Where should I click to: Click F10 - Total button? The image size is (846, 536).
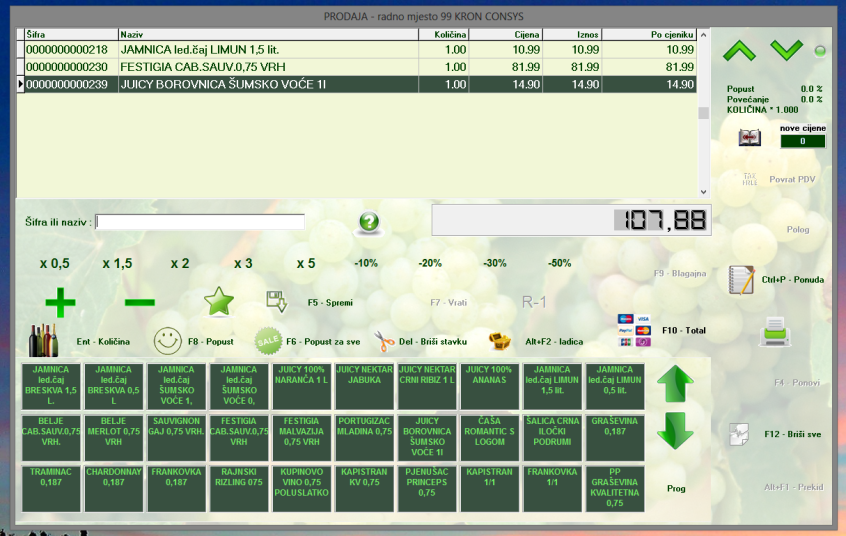[x=684, y=330]
